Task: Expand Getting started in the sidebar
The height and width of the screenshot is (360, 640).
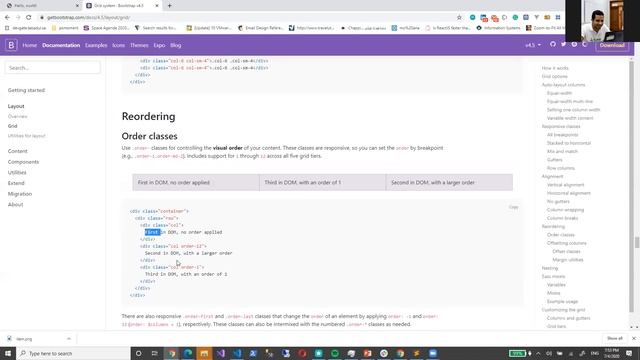Action: tap(26, 90)
